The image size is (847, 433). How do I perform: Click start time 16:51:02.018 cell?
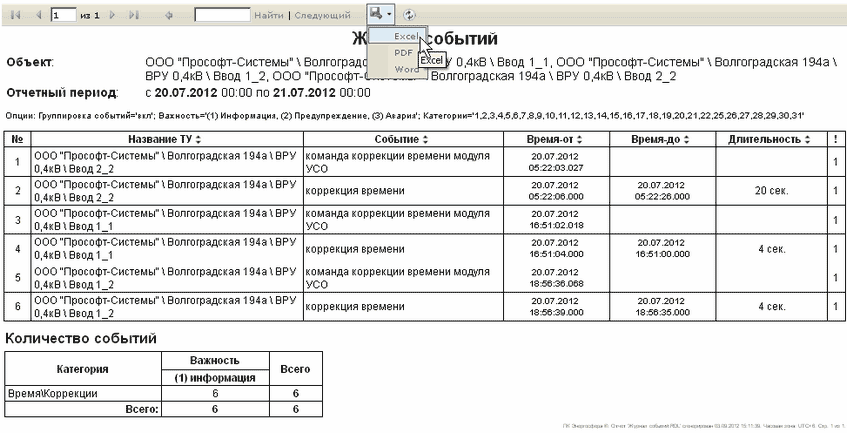click(556, 220)
